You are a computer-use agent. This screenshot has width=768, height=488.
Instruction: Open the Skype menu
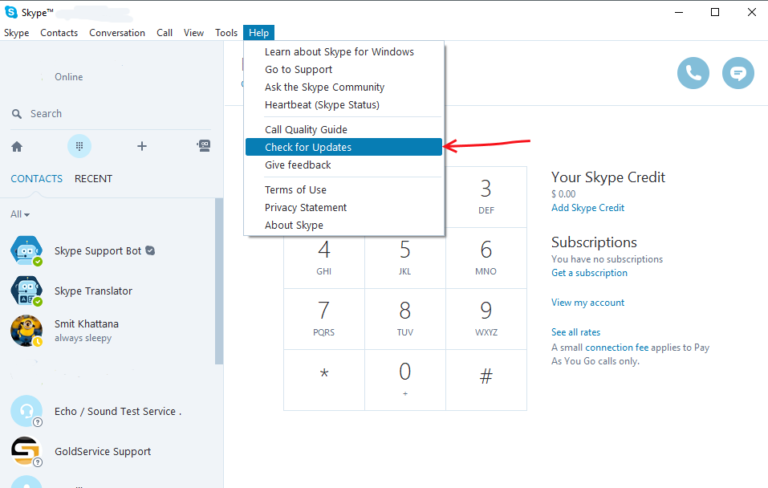[17, 33]
